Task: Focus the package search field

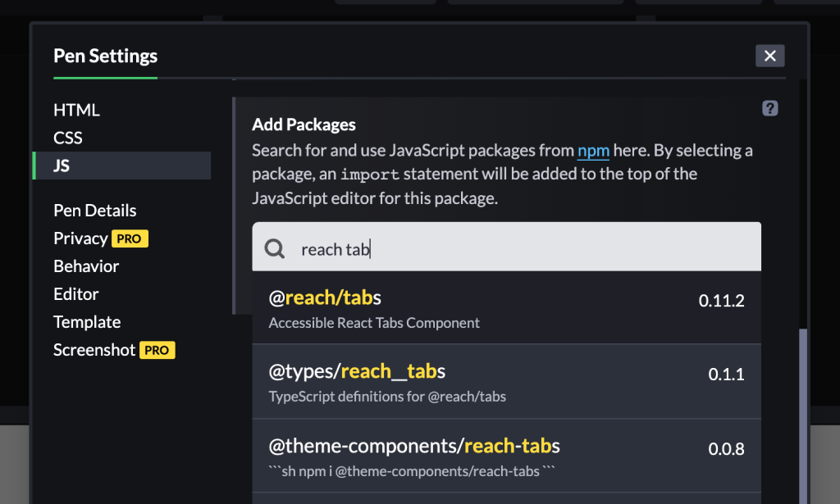Action: click(525, 249)
